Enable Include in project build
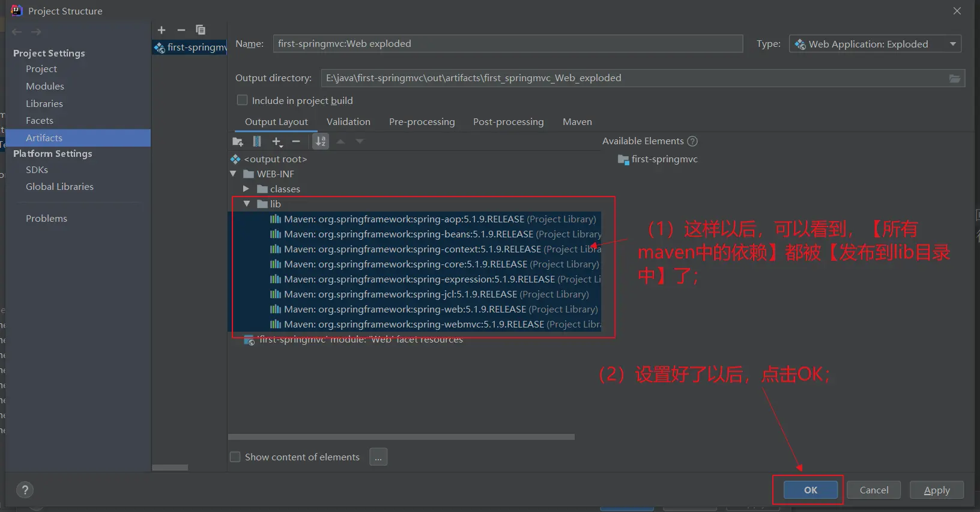The image size is (980, 512). 243,100
